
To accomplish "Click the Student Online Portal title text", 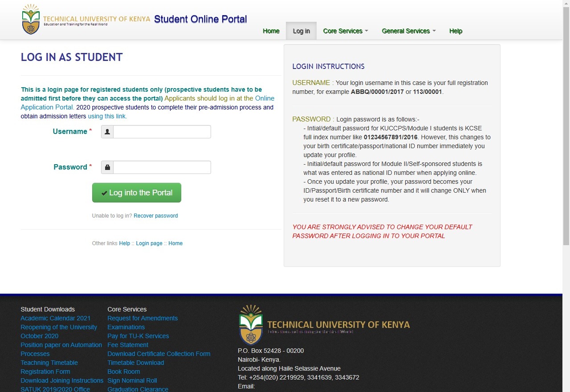I will [200, 19].
